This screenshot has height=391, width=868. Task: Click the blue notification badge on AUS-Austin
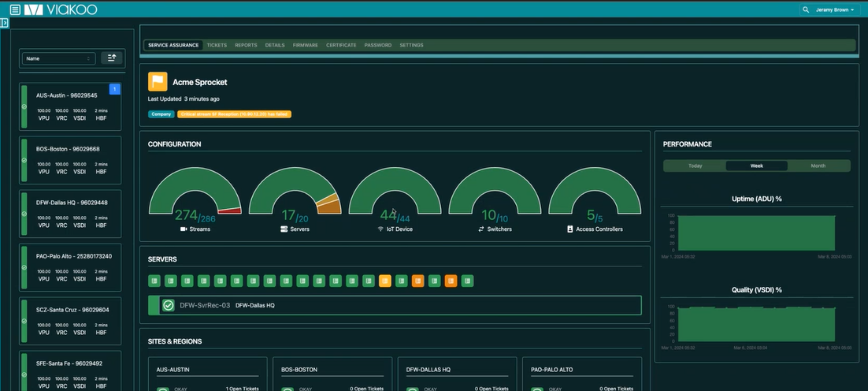[114, 89]
